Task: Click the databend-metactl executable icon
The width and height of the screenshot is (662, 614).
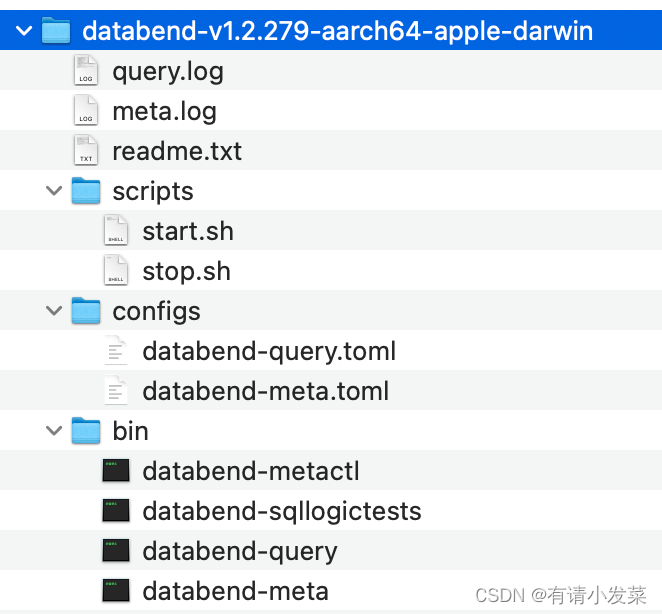Action: click(116, 471)
